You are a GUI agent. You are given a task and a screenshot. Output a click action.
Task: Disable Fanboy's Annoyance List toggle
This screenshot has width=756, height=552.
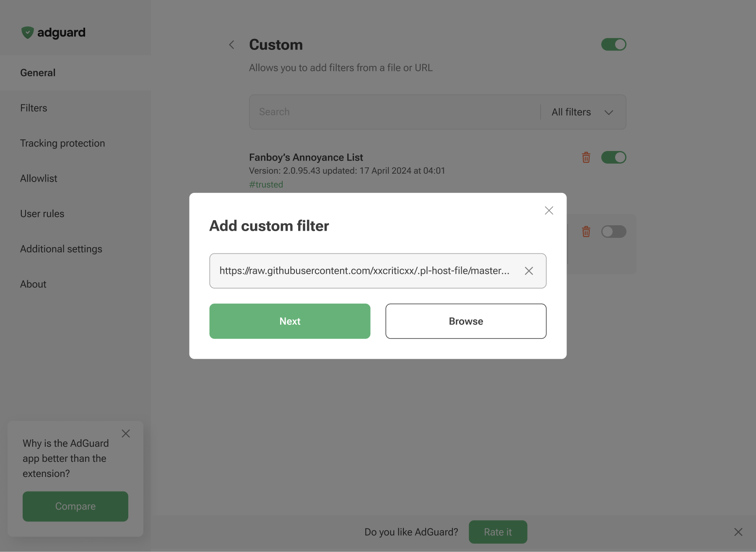pyautogui.click(x=613, y=157)
